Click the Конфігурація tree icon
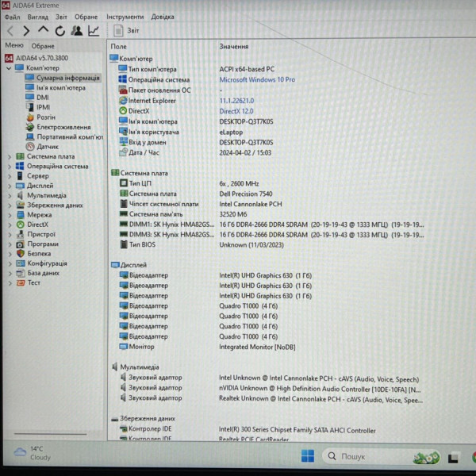Screen dimensions: 476x476 coord(21,263)
